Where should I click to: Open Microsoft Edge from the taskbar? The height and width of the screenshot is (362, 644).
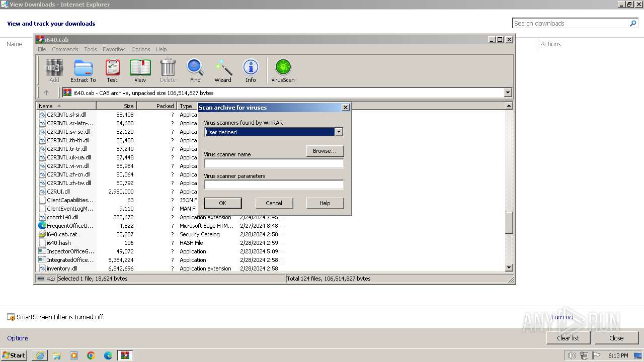click(108, 355)
